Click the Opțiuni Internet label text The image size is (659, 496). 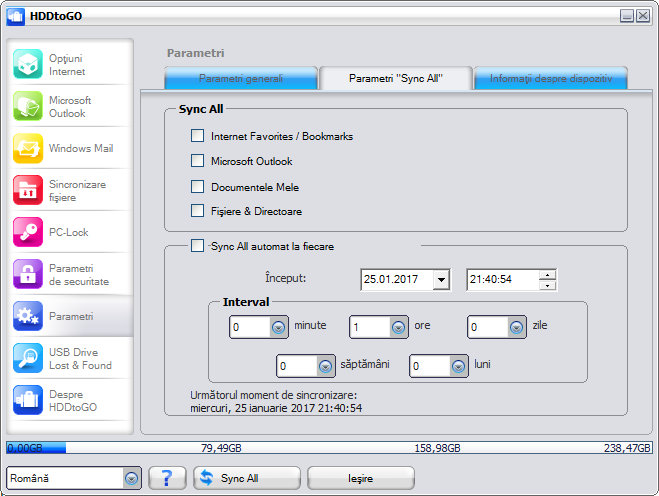67,65
